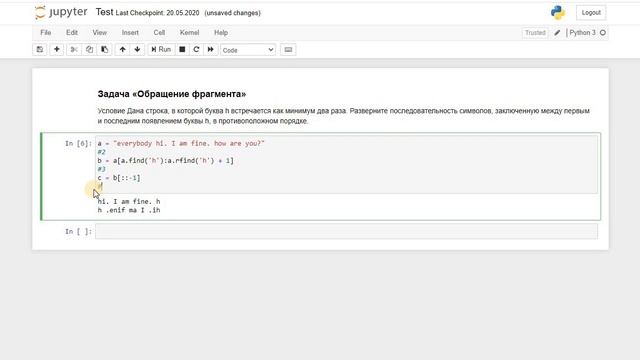Open the Kernel menu
The height and width of the screenshot is (360, 640).
189,33
